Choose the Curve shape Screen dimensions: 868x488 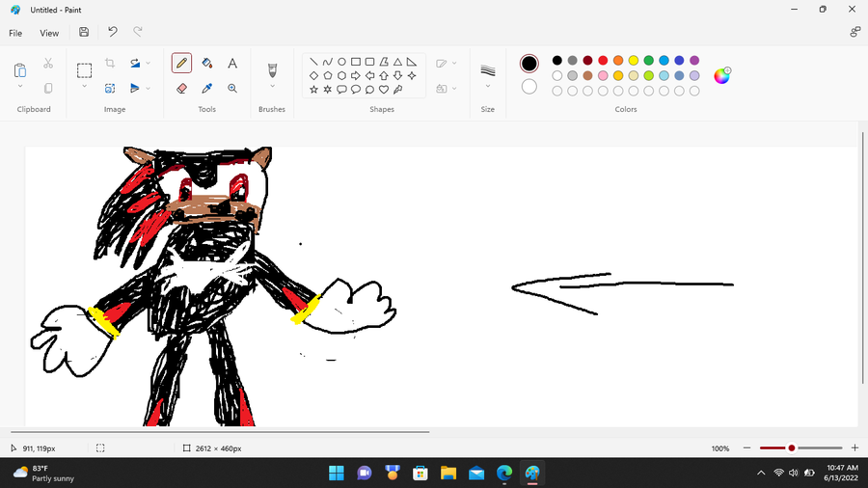point(328,62)
